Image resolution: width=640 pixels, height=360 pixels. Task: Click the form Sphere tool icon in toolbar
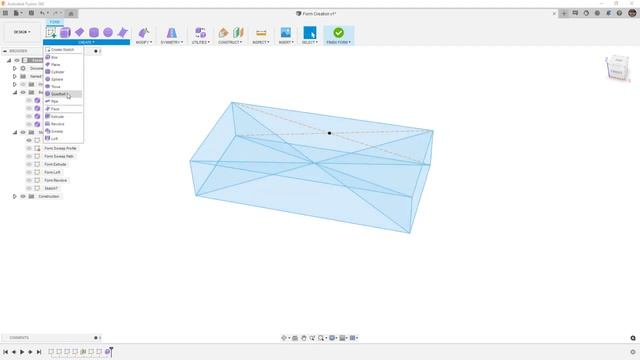(x=108, y=32)
